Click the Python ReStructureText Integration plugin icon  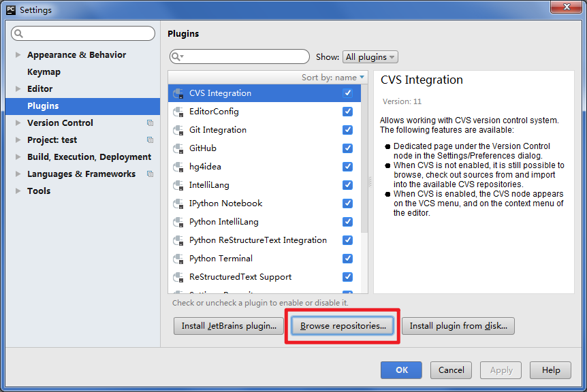(178, 240)
